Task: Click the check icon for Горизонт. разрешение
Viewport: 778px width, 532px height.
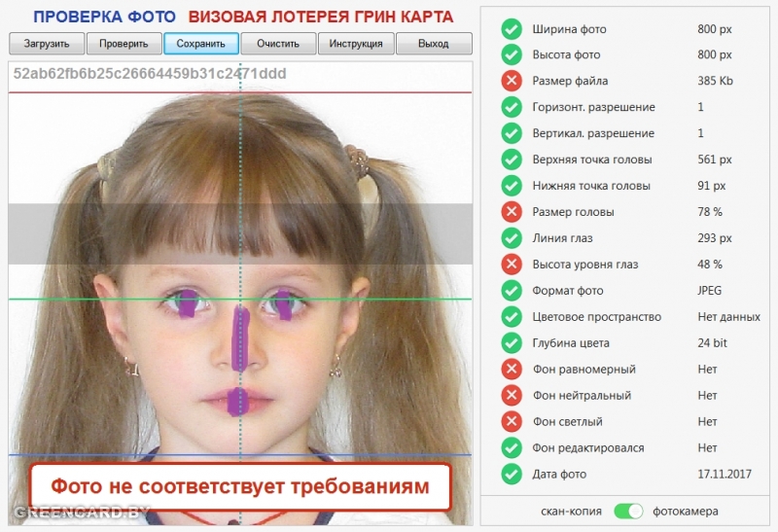Action: pyautogui.click(x=512, y=107)
